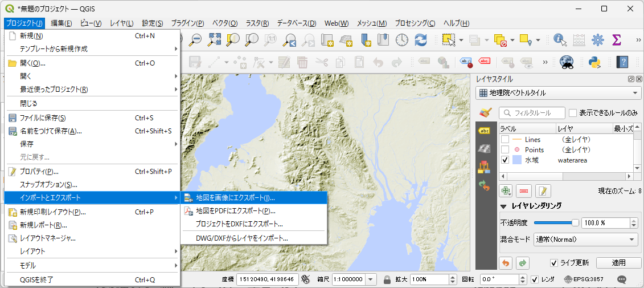Open the messages log speech bubble
The width and height of the screenshot is (644, 288).
click(622, 279)
